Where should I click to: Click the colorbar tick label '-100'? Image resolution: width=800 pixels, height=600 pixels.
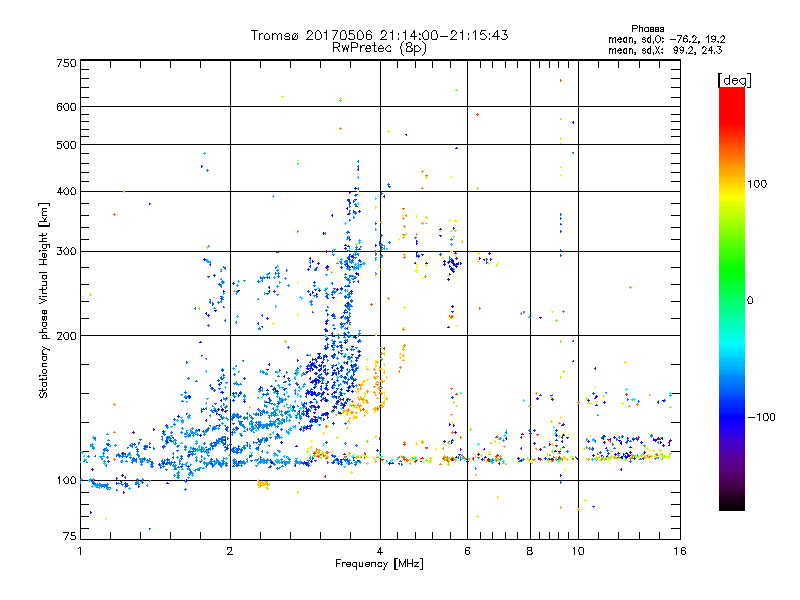pyautogui.click(x=761, y=417)
